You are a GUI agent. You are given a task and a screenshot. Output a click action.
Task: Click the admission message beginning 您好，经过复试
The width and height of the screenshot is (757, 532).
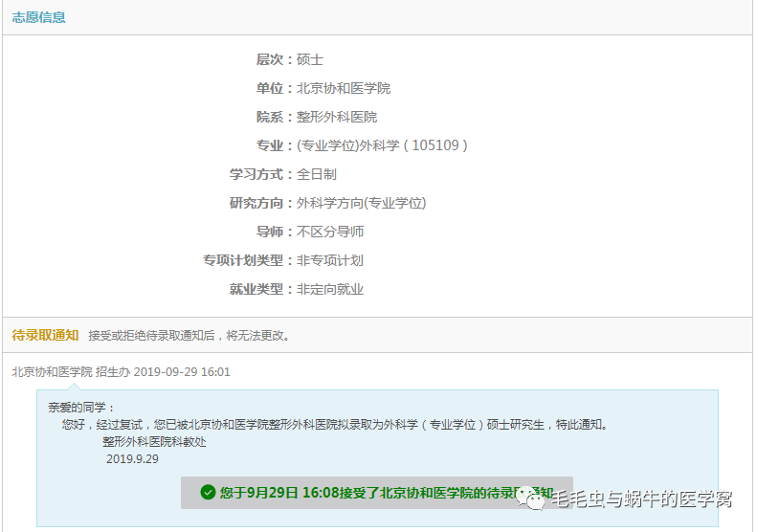335,425
